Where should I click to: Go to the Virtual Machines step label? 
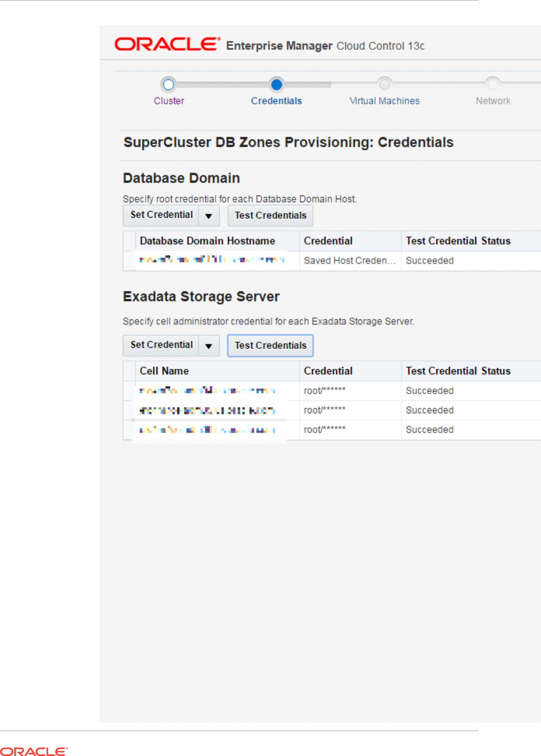coord(385,101)
